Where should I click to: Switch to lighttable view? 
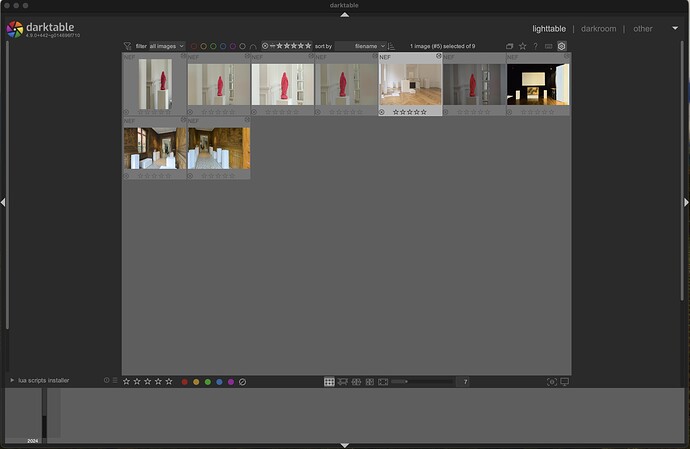click(549, 29)
